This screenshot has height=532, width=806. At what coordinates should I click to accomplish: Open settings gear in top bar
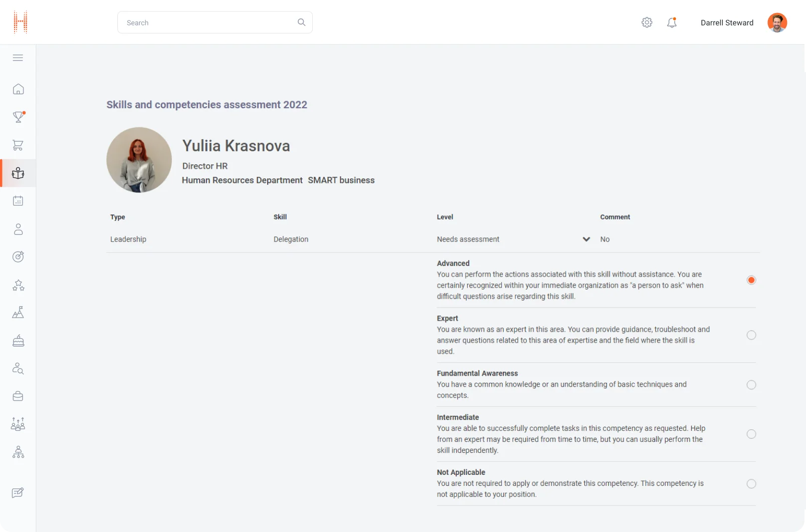pyautogui.click(x=647, y=23)
